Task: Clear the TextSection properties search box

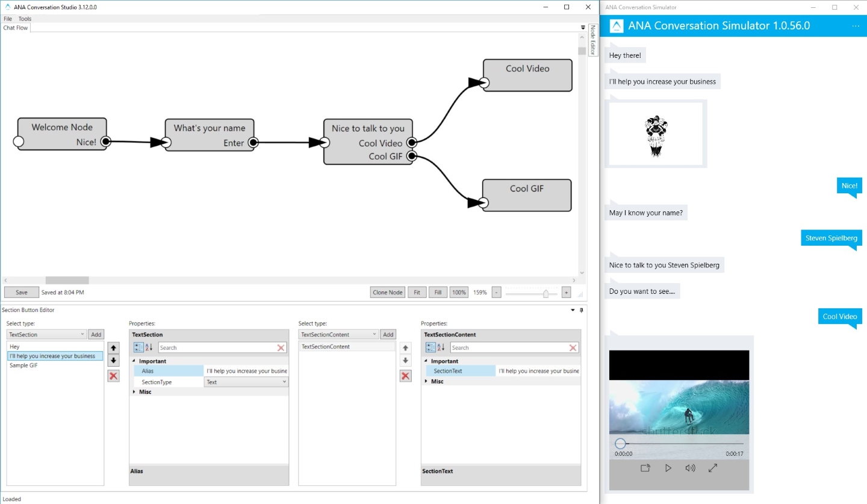Action: (x=281, y=347)
